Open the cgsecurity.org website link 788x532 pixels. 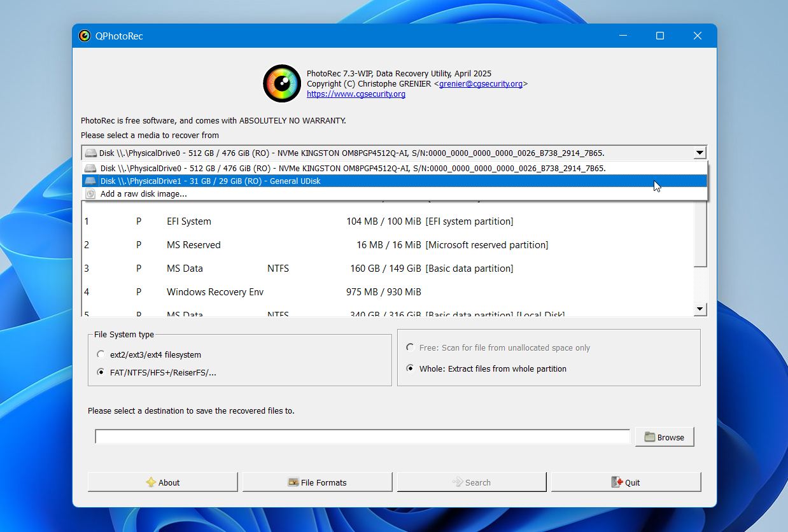(x=356, y=94)
